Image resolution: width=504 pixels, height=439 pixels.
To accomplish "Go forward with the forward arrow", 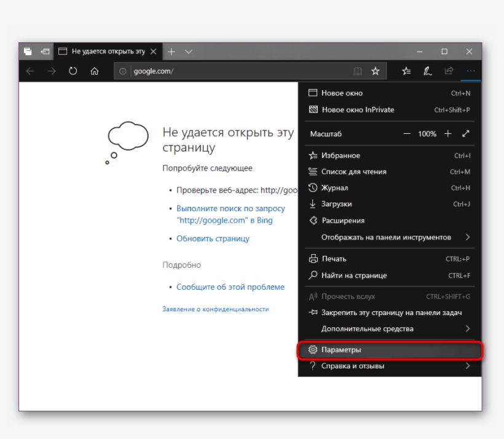I will click(x=52, y=71).
